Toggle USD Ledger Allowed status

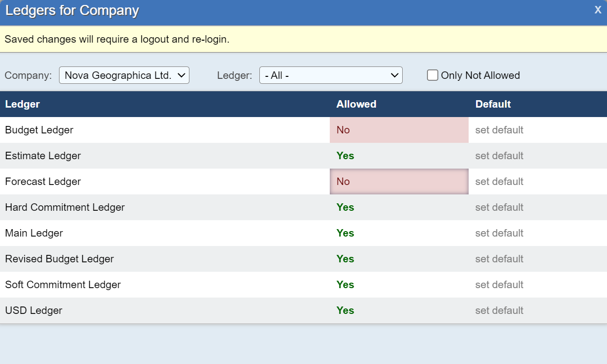[x=345, y=310]
